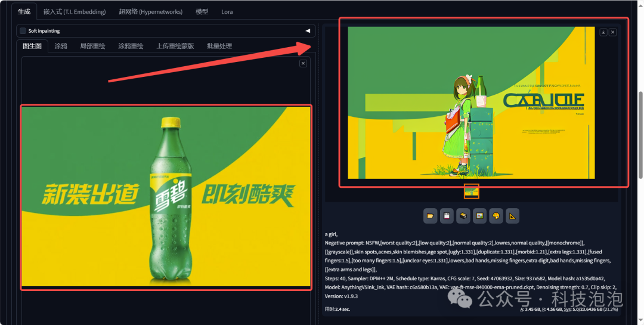
Task: Expand the Soft inpainting section arrow
Action: pos(308,31)
